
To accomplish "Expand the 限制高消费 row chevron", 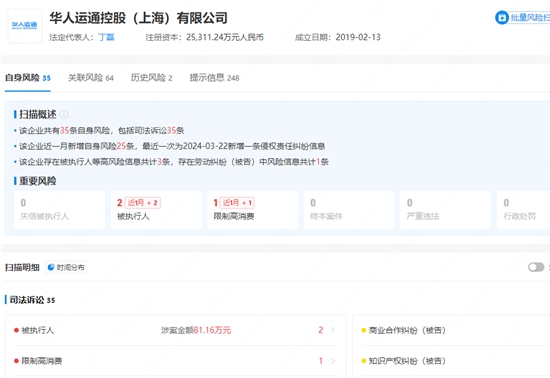I will pos(333,361).
